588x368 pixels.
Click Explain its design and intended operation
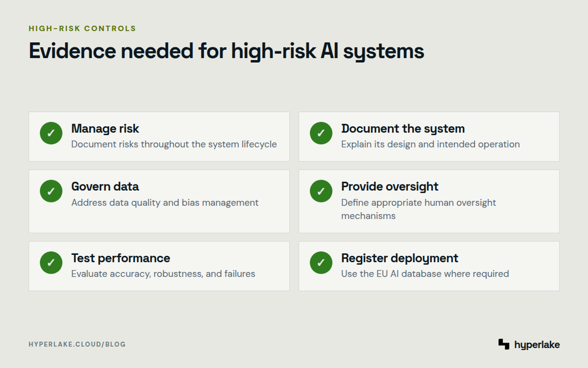click(x=430, y=144)
